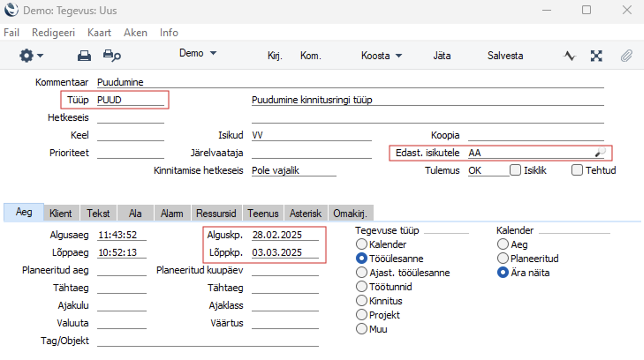Viewport: 644px width, 360px height.
Task: Select the Kalender activity type radio
Action: 361,244
